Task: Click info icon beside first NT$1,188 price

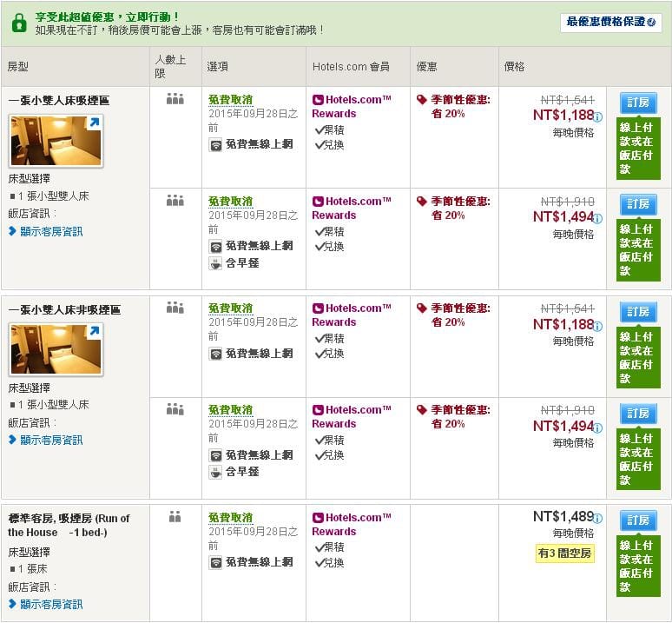Action: tap(598, 116)
